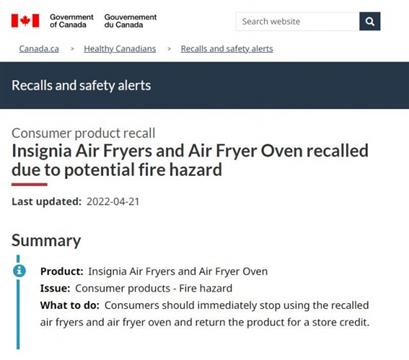
Task: Click the Recalls and safety alerts banner title
Action: click(x=81, y=85)
